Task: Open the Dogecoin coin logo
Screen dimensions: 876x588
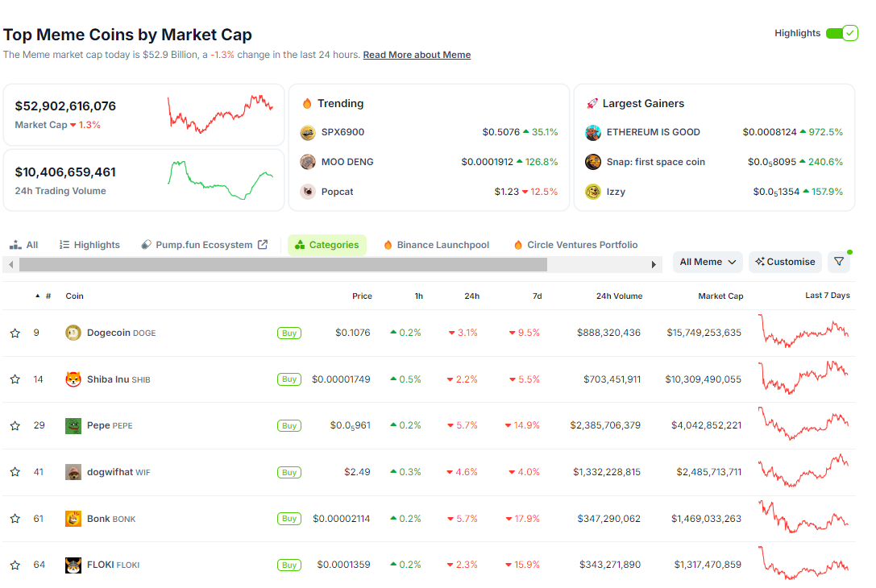Action: point(73,333)
